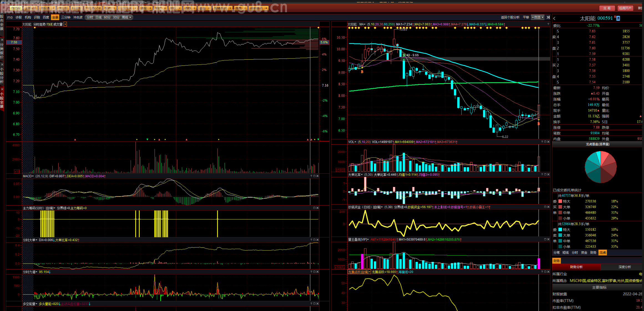The width and height of the screenshot is (644, 311).
Task: Maximize the 多空能量 indicator panel
Action: [x=314, y=304]
